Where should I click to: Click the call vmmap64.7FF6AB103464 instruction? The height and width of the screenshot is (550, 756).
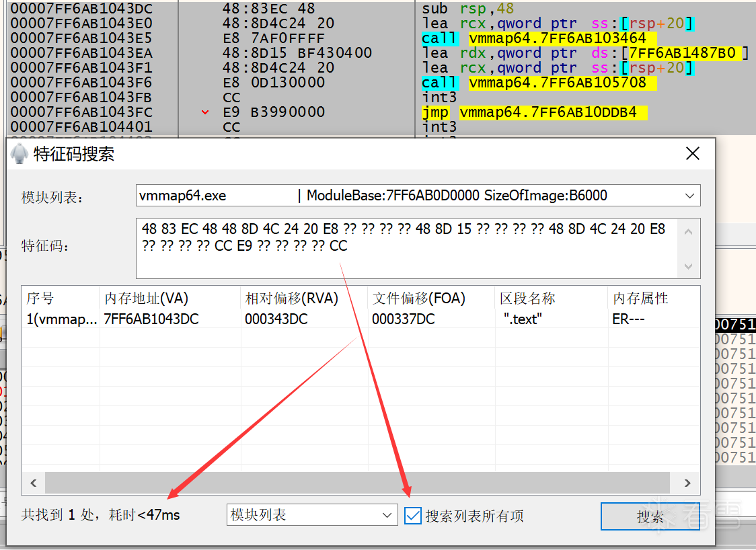pos(539,38)
